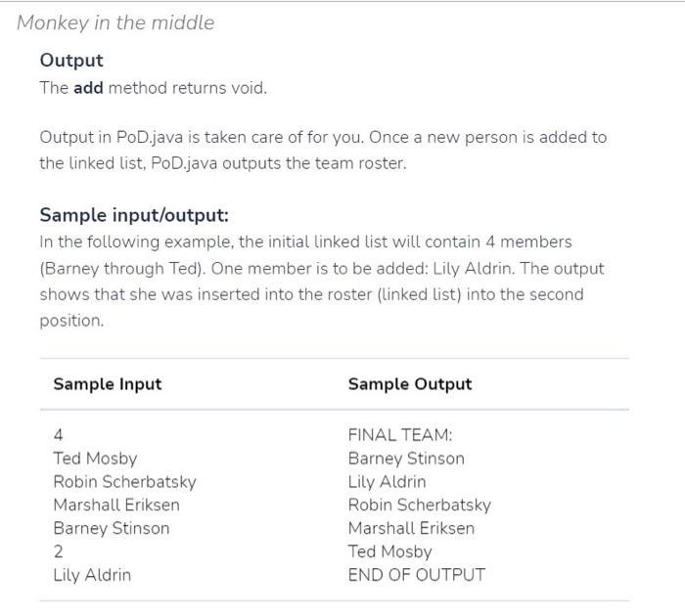Click the Sample Output column header
Image resolution: width=685 pixels, height=616 pixels.
[410, 384]
